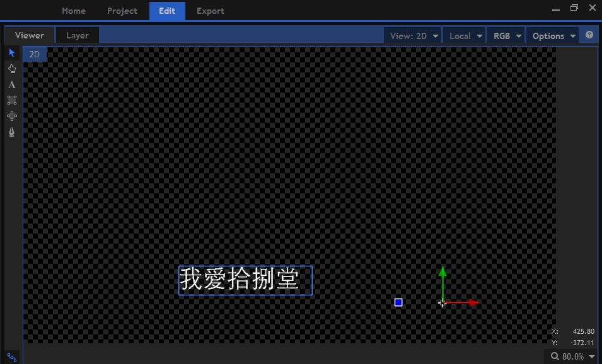This screenshot has height=364, width=602.
Task: Go to the Project tab
Action: coord(122,11)
